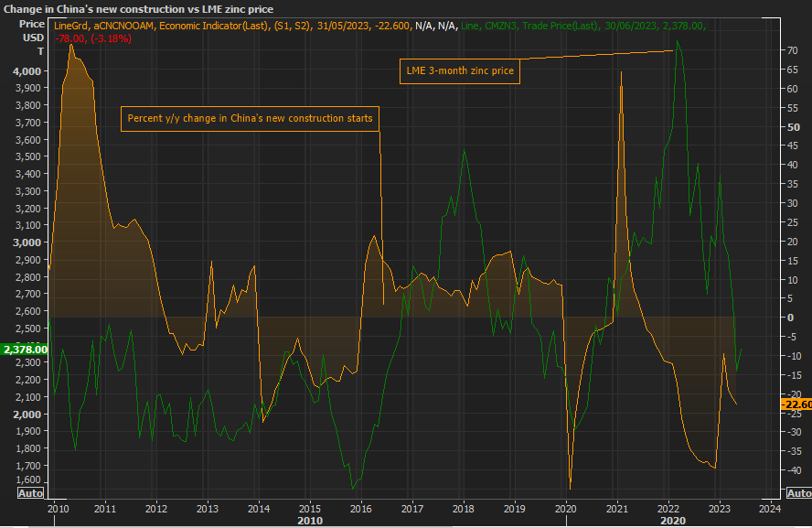The height and width of the screenshot is (528, 812).
Task: Click the 'Price USD T' axis header
Action: tap(30, 39)
